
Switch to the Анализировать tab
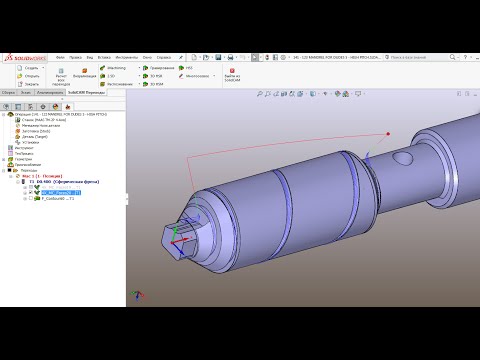(50, 92)
